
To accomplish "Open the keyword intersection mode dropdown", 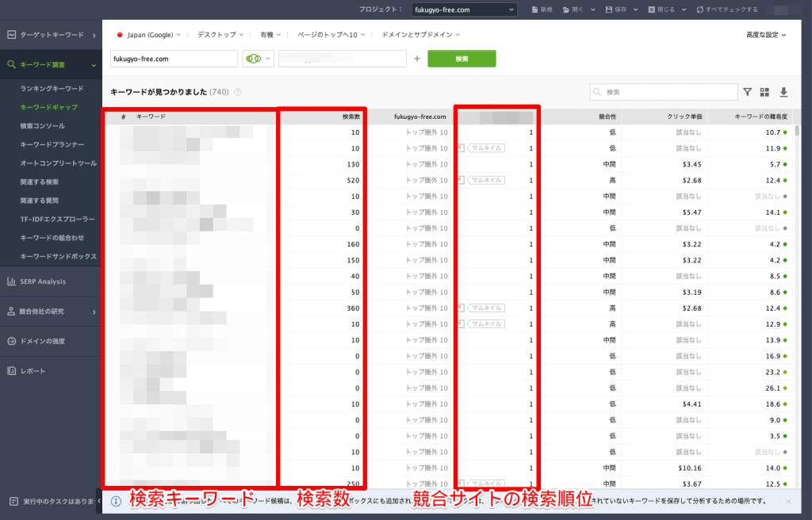I will point(258,59).
